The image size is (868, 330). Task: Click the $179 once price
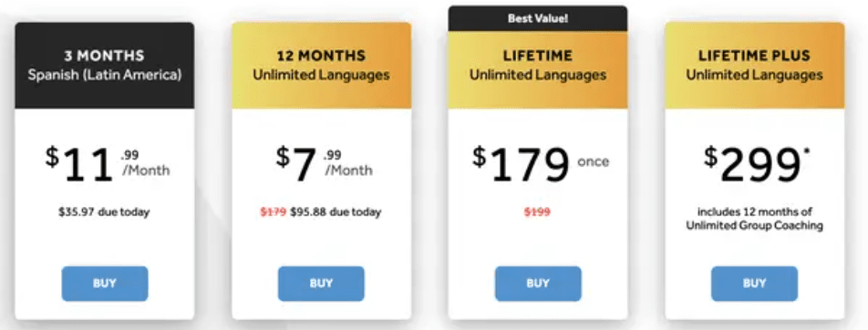[x=541, y=163]
